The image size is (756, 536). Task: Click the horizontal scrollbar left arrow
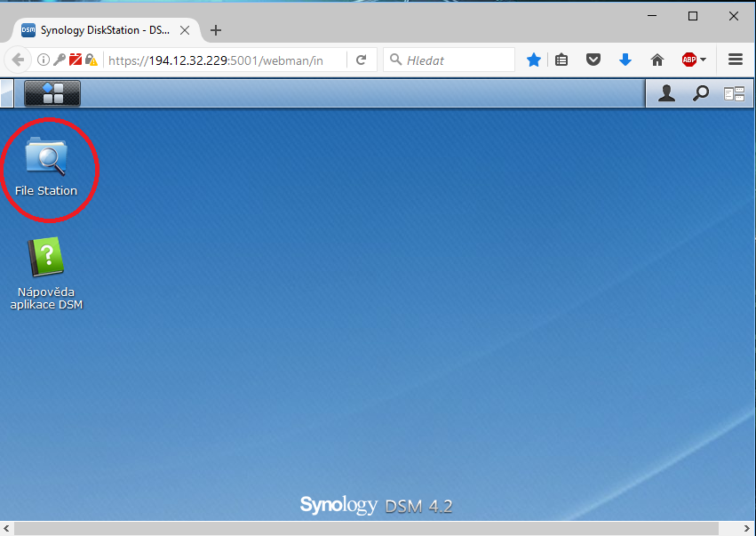coord(7,529)
